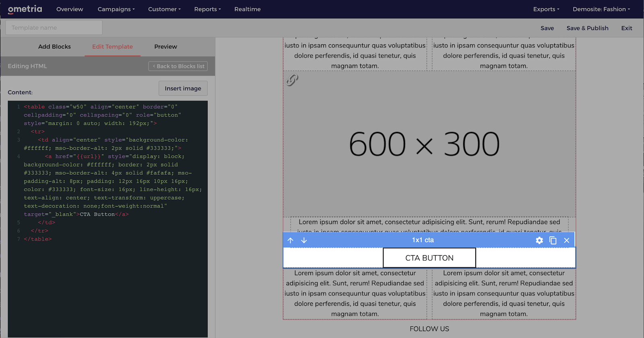
Task: Expand the Reports dropdown menu
Action: click(x=207, y=9)
